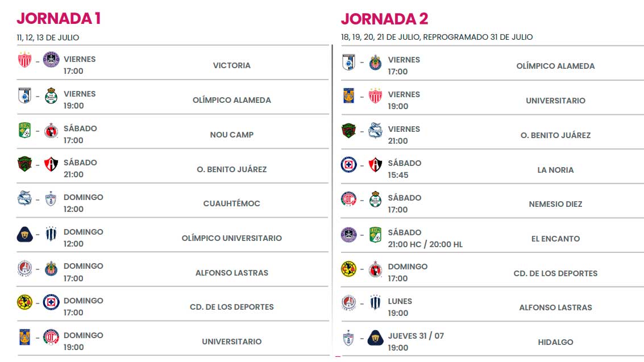Click the Atlas crest in Jornada 1
Screen dimensions: 644x362
point(51,164)
